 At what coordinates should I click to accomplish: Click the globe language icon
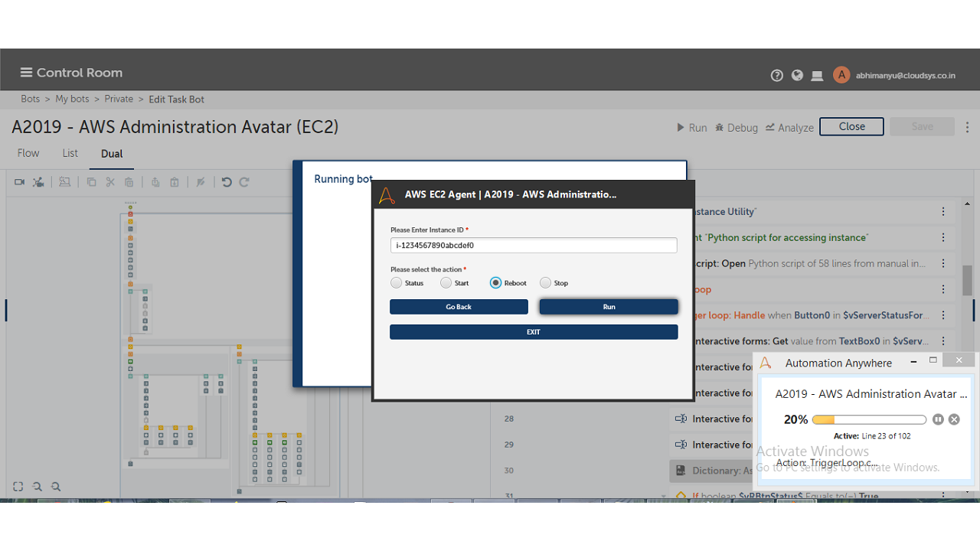797,75
